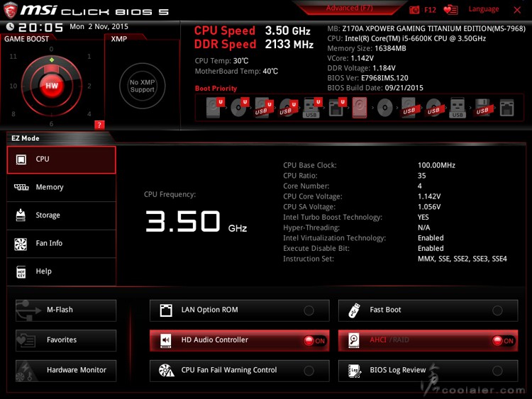Click the CPU Speed 3.50 GHz value
This screenshot has width=532, height=399.
pyautogui.click(x=288, y=31)
